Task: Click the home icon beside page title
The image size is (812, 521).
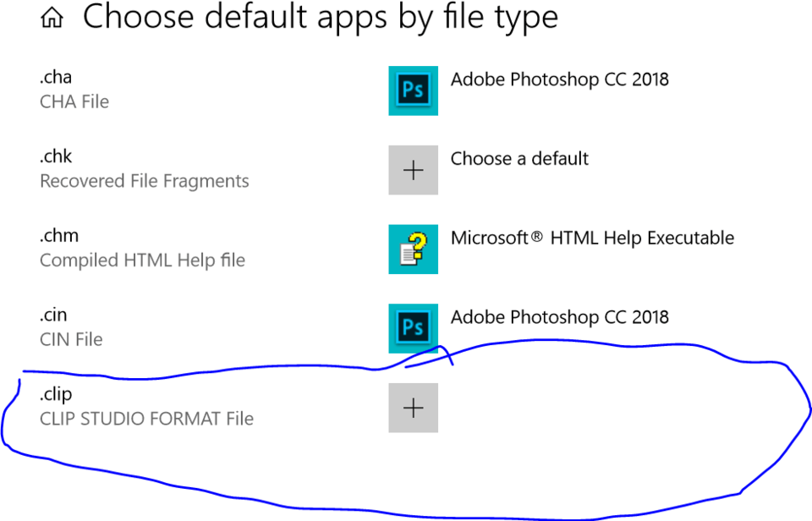Action: (x=52, y=19)
